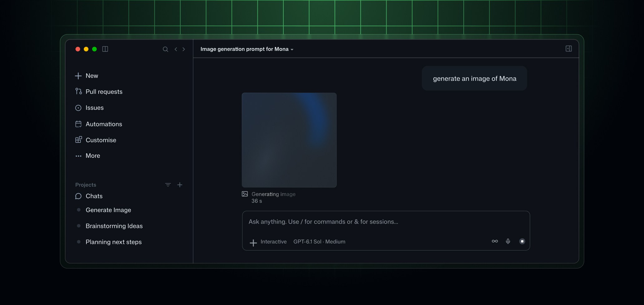644x305 pixels.
Task: Expand the More menu
Action: [88, 156]
